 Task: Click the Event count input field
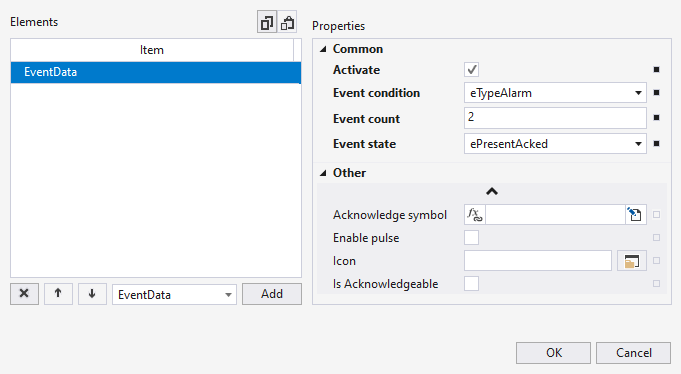[x=555, y=118]
